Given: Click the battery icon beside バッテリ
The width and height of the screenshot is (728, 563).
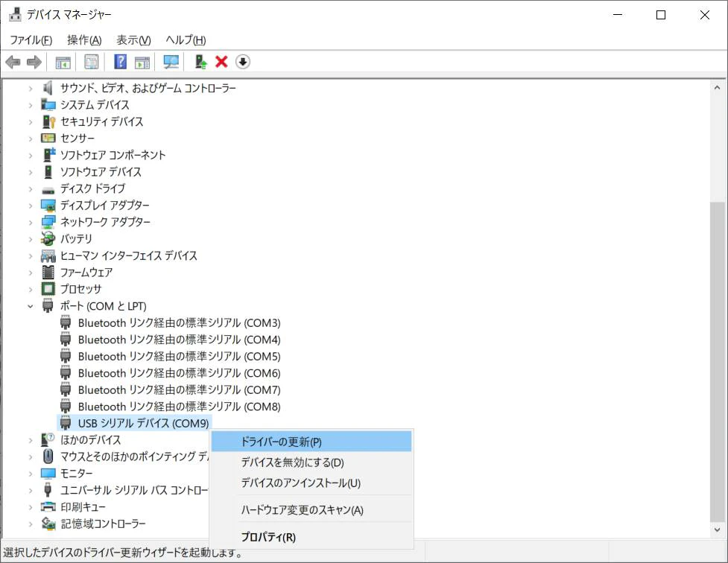Looking at the screenshot, I should click(x=48, y=238).
